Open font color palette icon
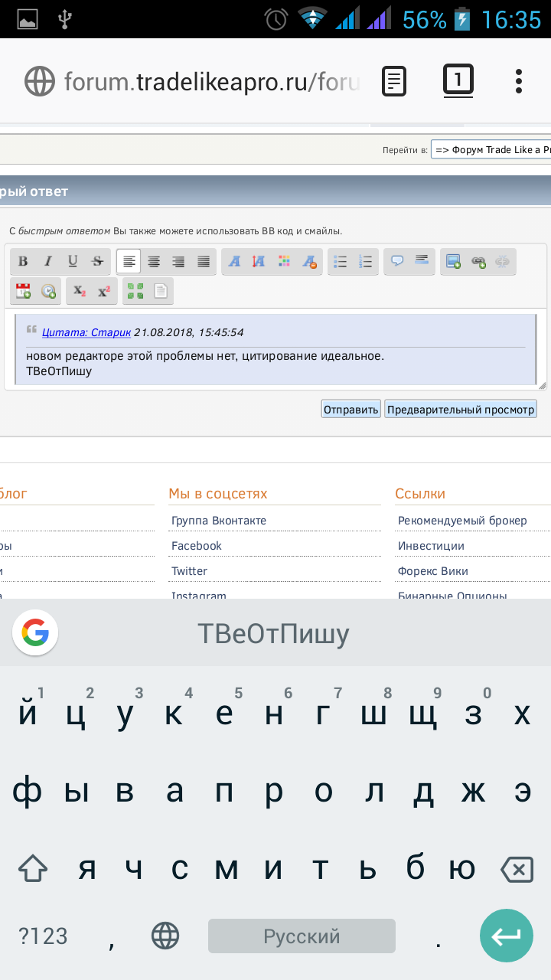The image size is (551, 980). tap(284, 262)
